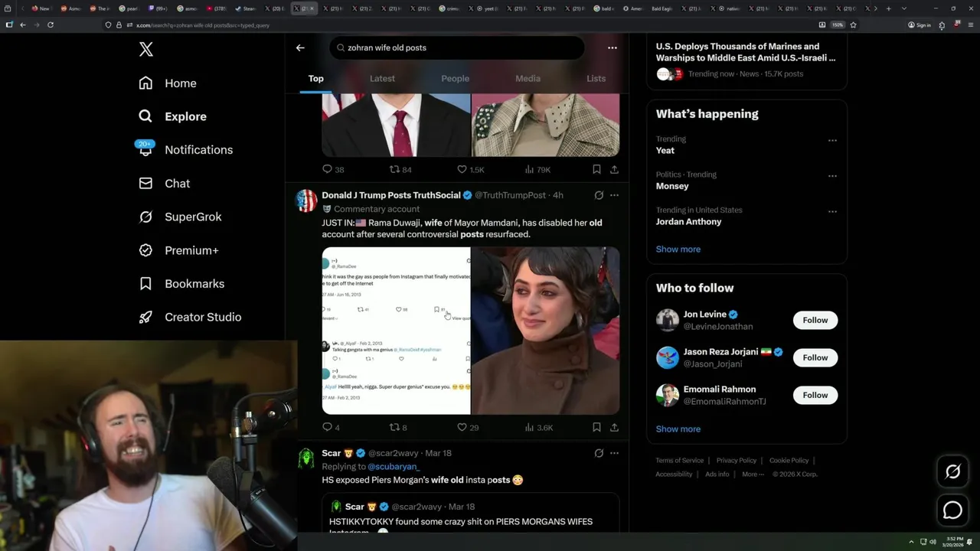Reply to the post with 4 replies

click(x=331, y=427)
